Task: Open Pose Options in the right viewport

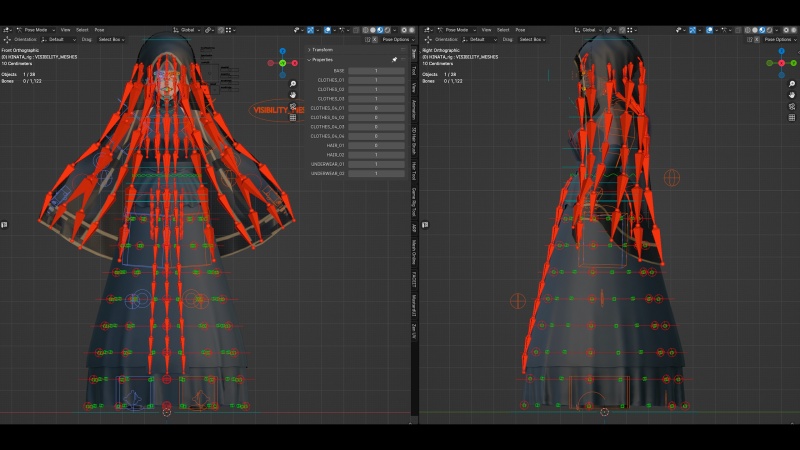Action: point(778,39)
